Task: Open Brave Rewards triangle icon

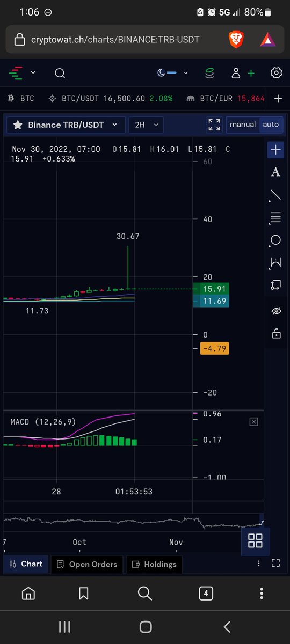Action: coord(267,39)
